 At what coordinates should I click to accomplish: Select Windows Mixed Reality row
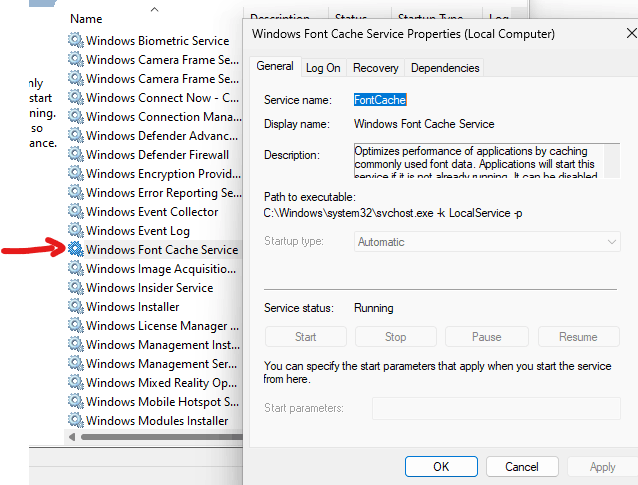click(155, 382)
